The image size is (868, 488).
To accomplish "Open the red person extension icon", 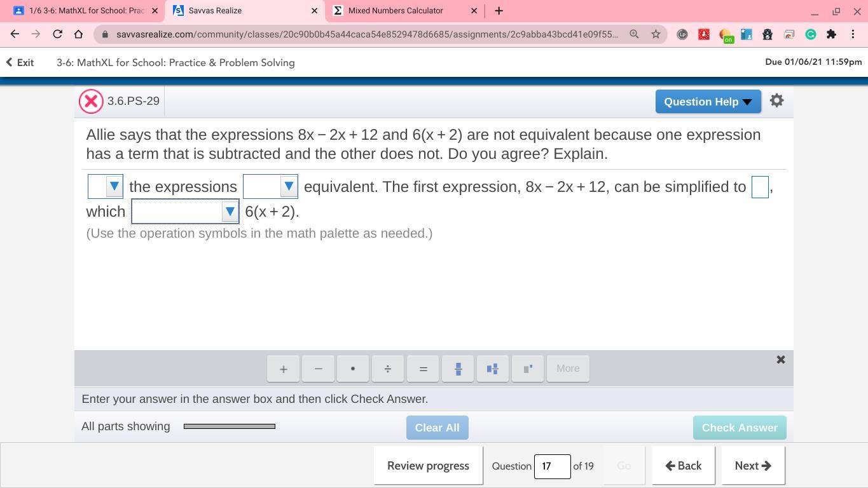I will coord(704,34).
